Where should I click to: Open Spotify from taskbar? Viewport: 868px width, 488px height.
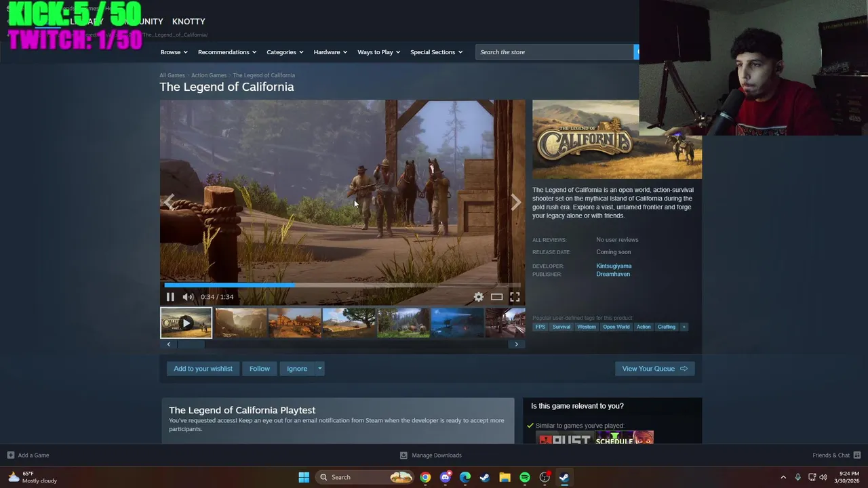coord(525,477)
